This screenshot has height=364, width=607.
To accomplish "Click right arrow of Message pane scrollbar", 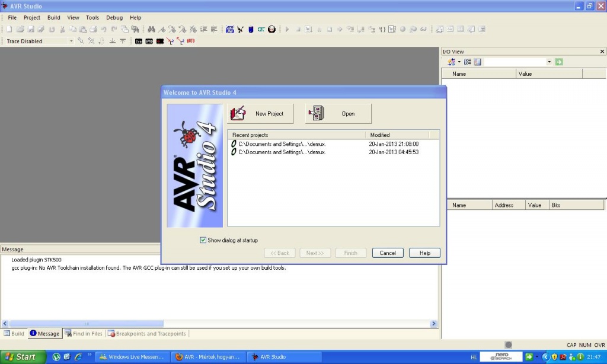I will click(x=433, y=323).
